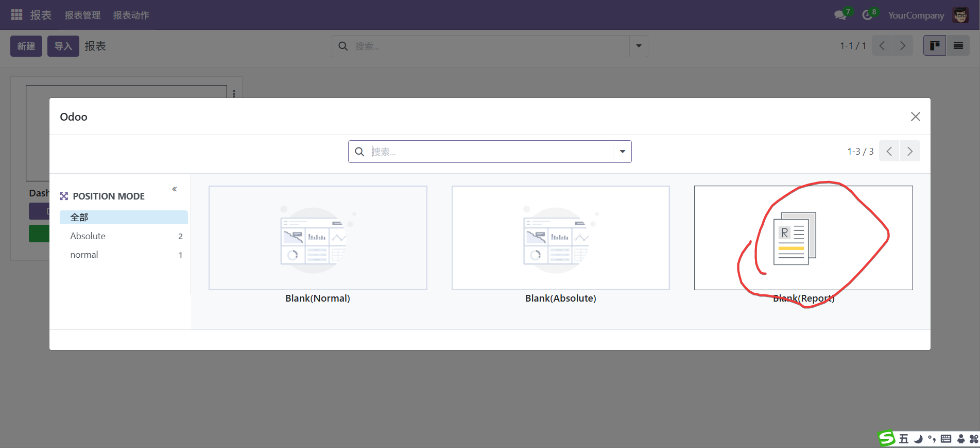Open the apps grid menu icon
This screenshot has height=448, width=980.
coord(16,15)
